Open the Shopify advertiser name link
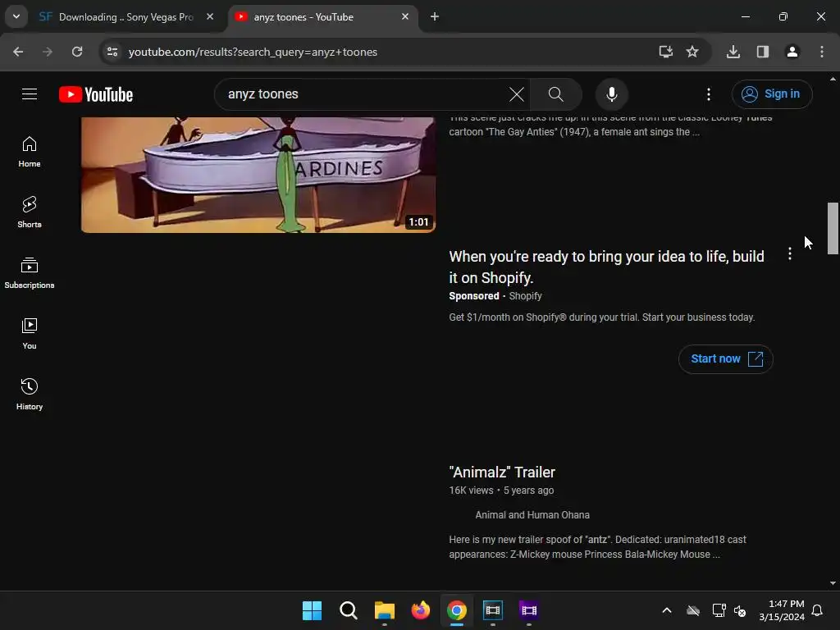This screenshot has width=840, height=630. (525, 296)
